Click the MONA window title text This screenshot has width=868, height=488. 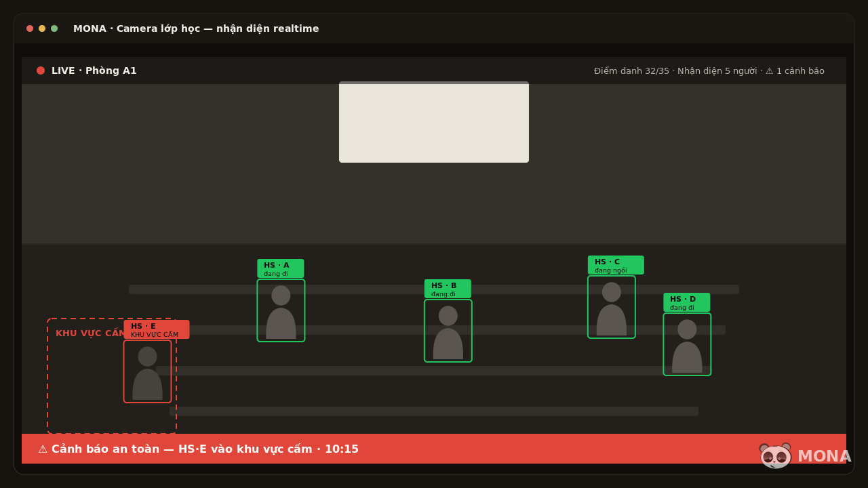click(196, 28)
